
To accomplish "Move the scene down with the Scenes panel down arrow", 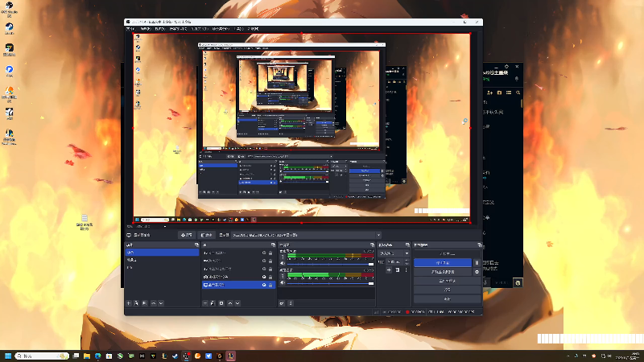I will (x=161, y=303).
